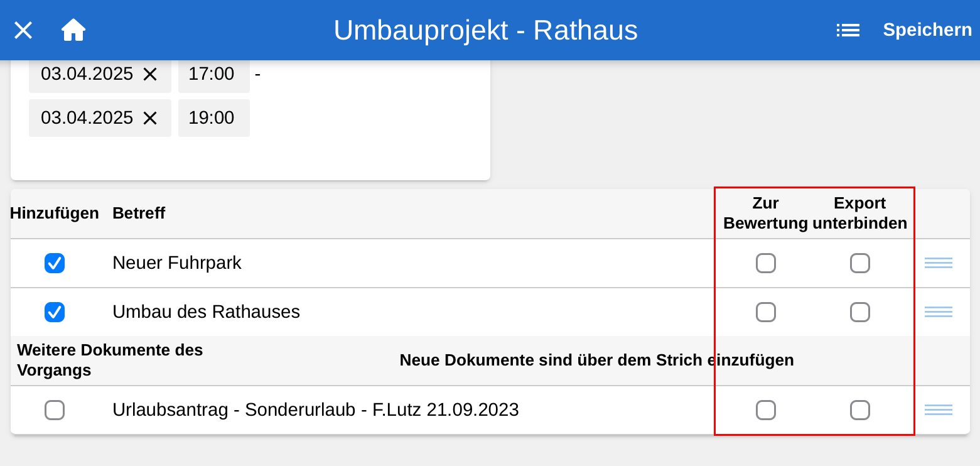Close the Umbauprojekt view with X icon

click(x=23, y=30)
